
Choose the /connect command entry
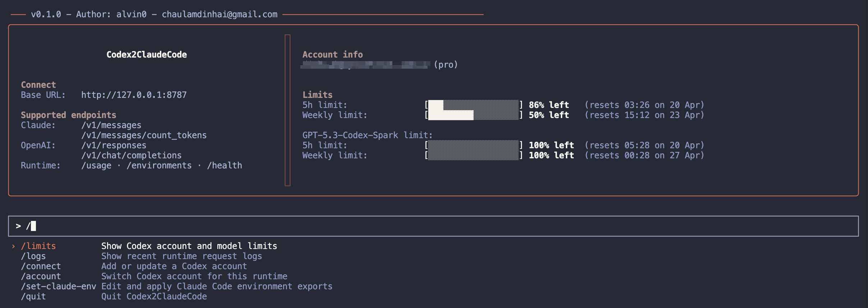(41, 266)
